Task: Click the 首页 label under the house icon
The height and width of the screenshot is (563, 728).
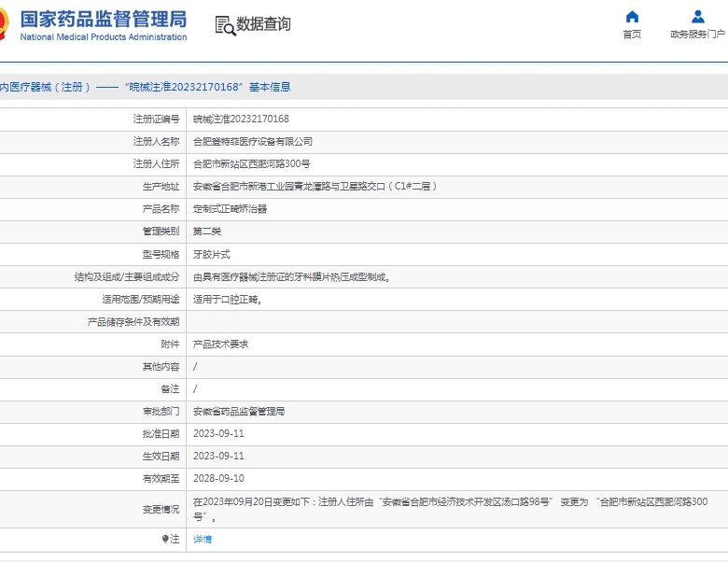Action: pyautogui.click(x=632, y=35)
